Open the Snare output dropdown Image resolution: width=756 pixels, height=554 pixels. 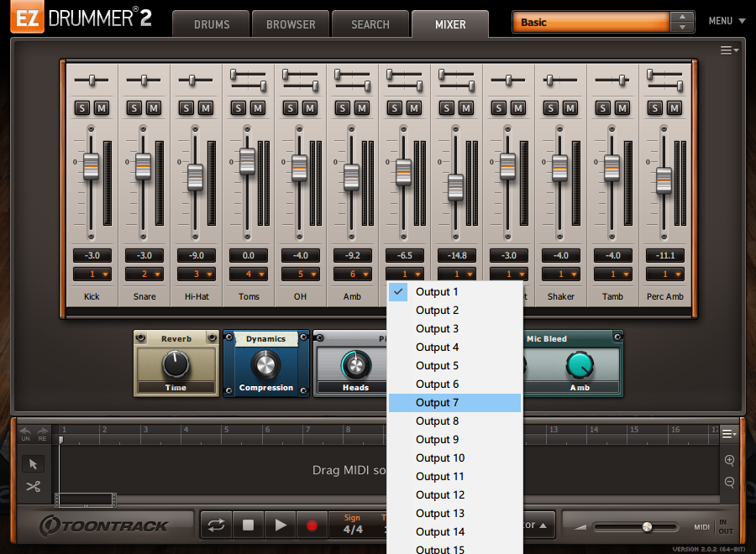(144, 274)
